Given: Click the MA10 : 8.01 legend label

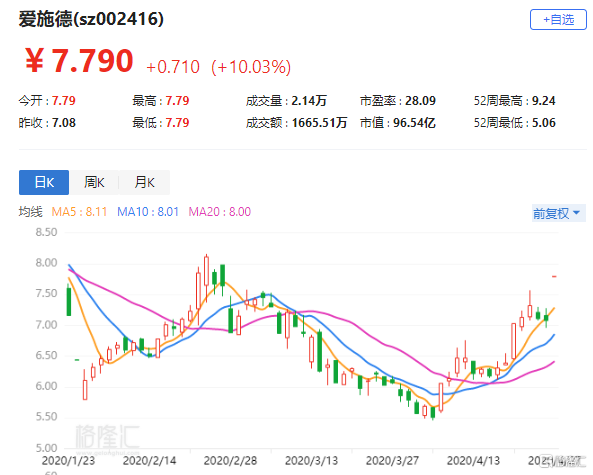Looking at the screenshot, I should click(x=148, y=211).
